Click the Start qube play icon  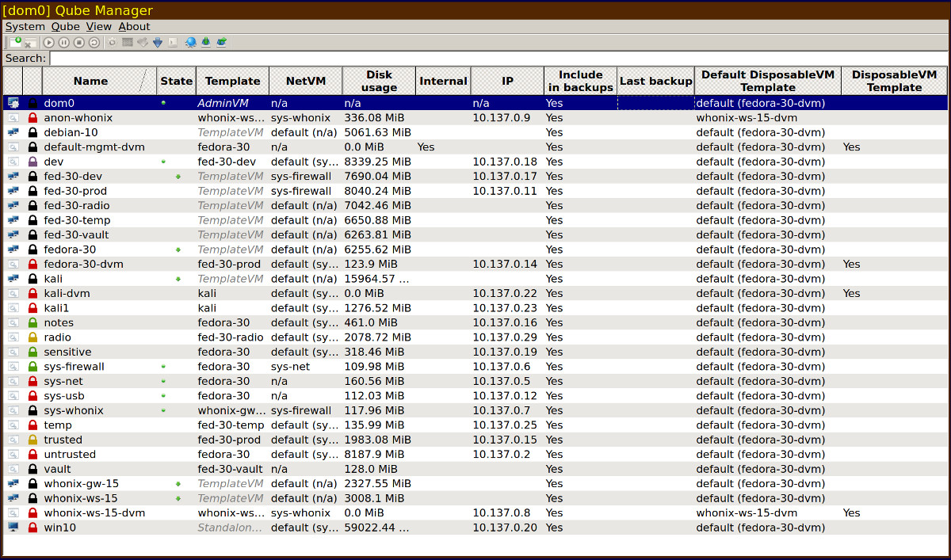click(x=48, y=43)
